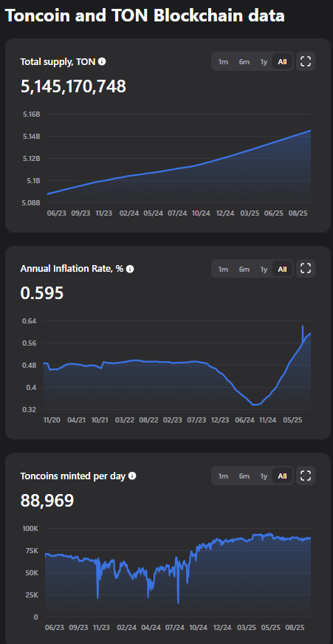The image size is (333, 644).
Task: Select All range on Total supply chart
Action: (283, 62)
